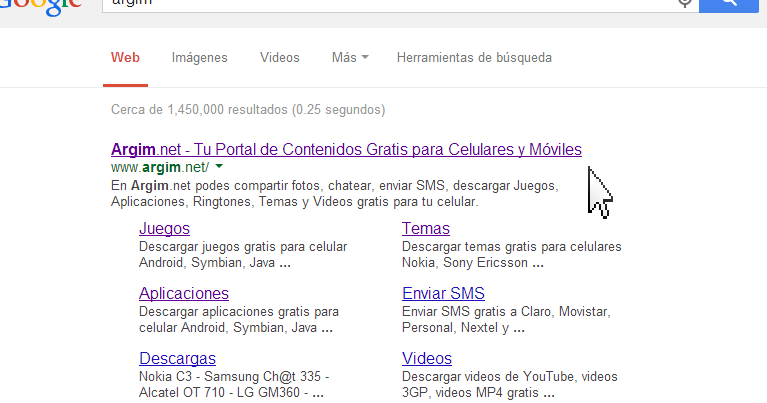Screen dimensions: 767x403
Task: Click the voice search microphone icon
Action: pos(685,3)
